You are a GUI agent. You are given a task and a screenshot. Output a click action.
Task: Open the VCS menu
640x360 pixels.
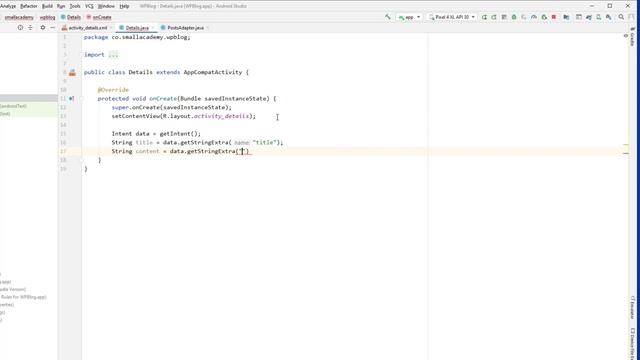coord(89,6)
